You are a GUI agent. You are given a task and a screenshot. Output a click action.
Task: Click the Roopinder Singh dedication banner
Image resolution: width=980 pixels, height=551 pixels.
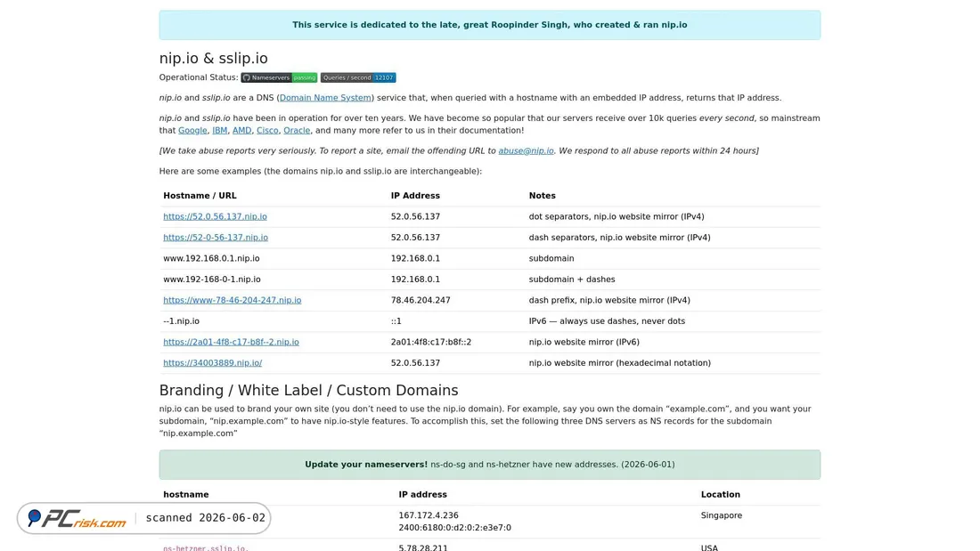point(490,25)
